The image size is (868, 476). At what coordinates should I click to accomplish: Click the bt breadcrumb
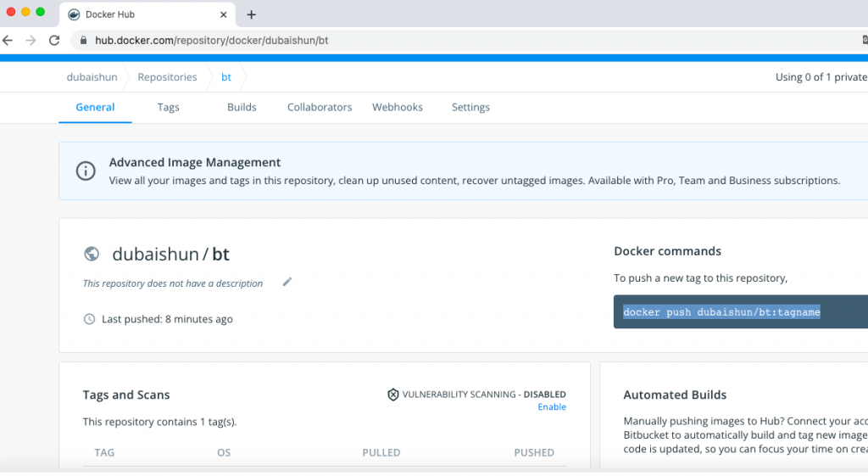[x=226, y=77]
